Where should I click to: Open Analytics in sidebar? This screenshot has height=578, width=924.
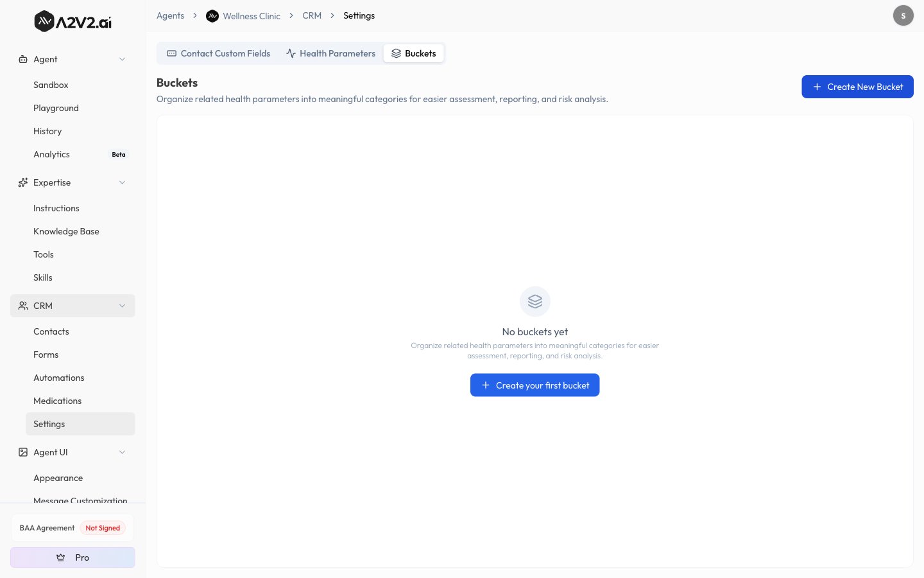click(x=80, y=154)
